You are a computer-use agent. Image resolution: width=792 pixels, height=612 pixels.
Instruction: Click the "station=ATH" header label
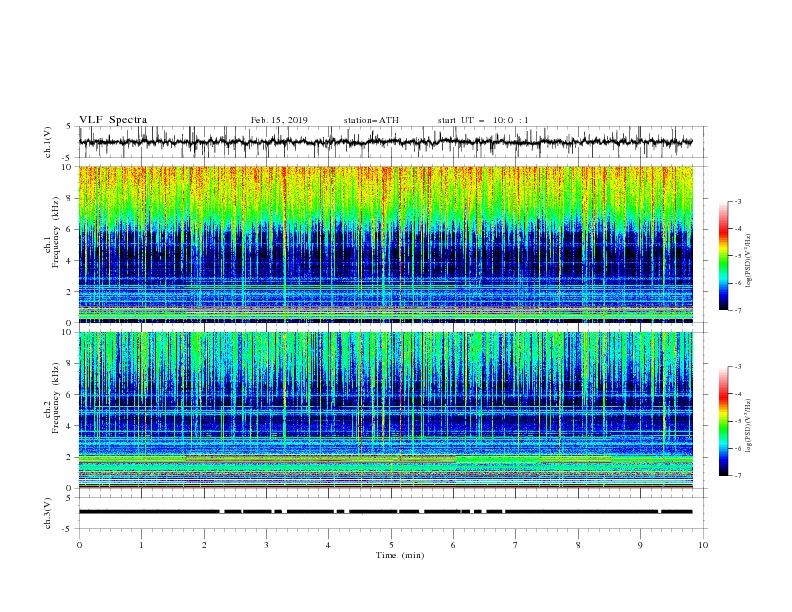click(x=371, y=120)
